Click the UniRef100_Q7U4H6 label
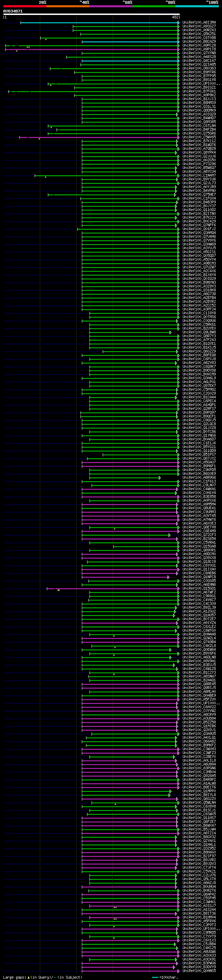The height and width of the screenshot is (980, 222). (199, 237)
